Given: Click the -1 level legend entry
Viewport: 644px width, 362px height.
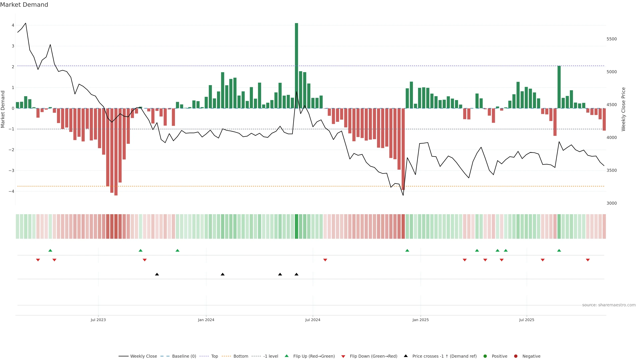Looking at the screenshot, I should click(x=271, y=356).
